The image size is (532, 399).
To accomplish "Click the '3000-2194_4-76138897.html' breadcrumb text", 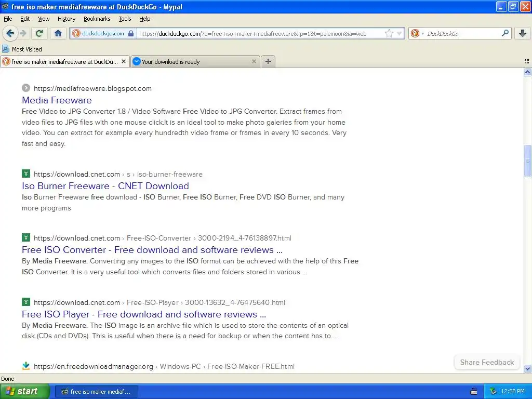I will pos(245,238).
